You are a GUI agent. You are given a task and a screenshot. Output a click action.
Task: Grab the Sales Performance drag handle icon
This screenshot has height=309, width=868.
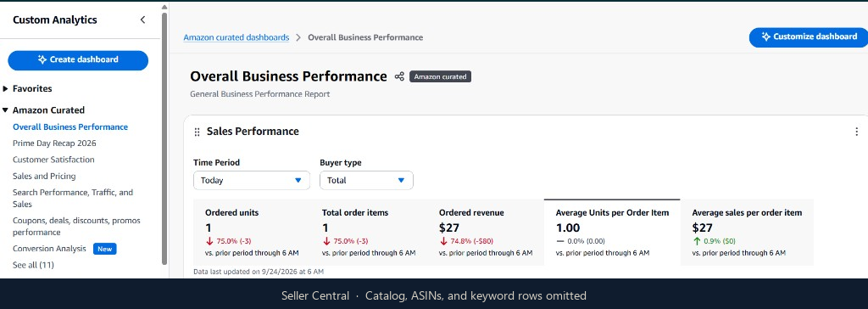point(197,132)
